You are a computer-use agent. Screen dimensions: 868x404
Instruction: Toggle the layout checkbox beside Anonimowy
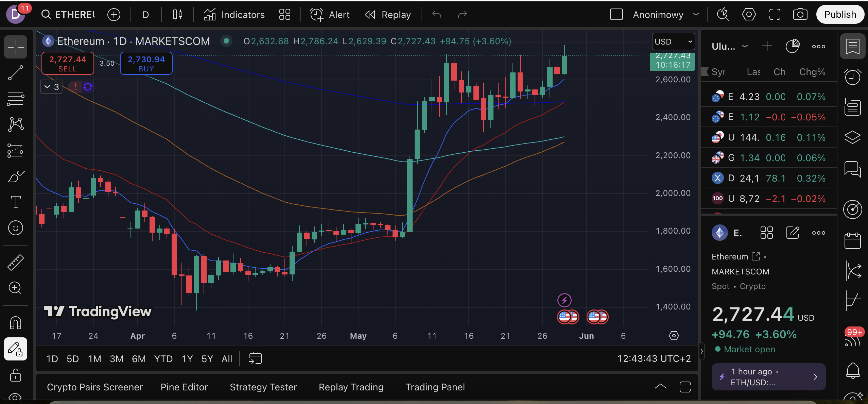[616, 15]
